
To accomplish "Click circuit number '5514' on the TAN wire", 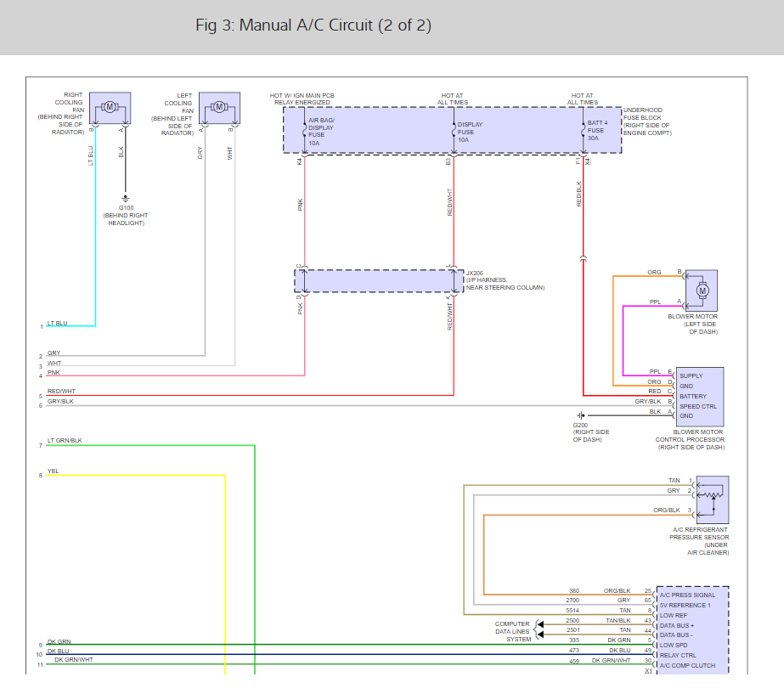I will (x=572, y=611).
